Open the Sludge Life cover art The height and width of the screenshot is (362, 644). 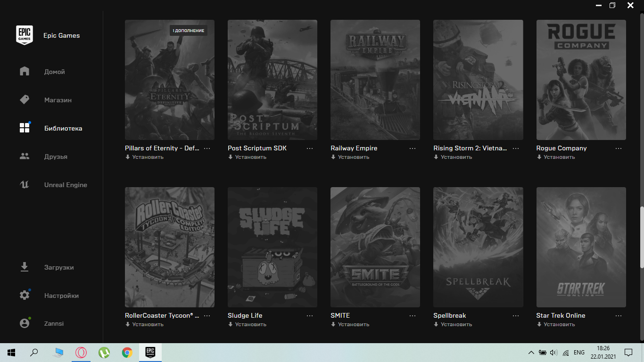click(272, 247)
